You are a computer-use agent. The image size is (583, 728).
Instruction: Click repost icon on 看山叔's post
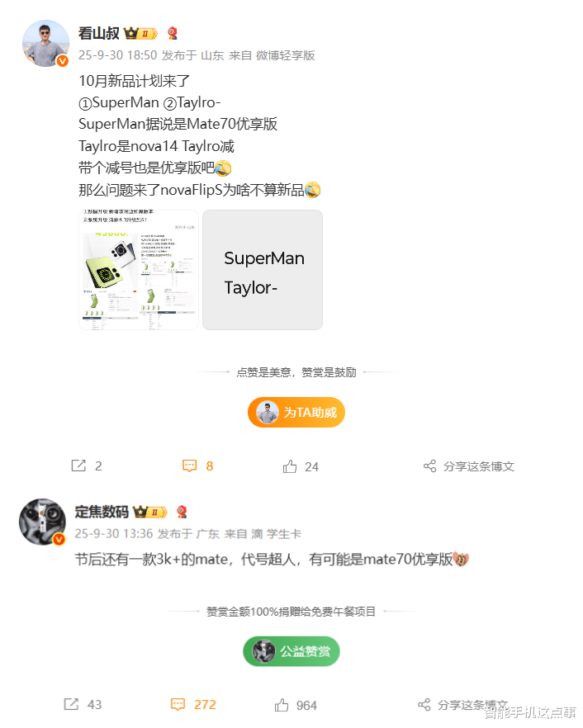[x=78, y=466]
